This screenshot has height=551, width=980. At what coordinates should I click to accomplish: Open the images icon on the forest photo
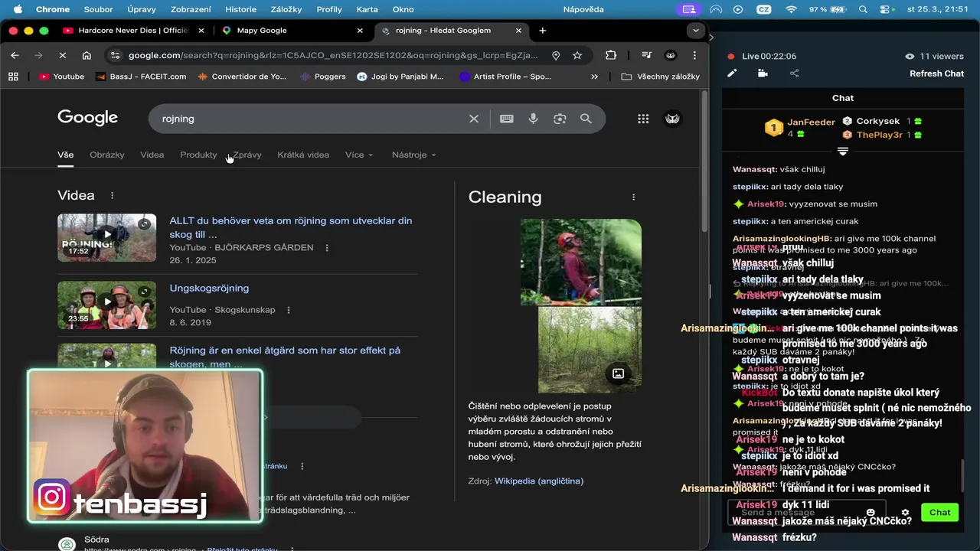[x=618, y=373]
